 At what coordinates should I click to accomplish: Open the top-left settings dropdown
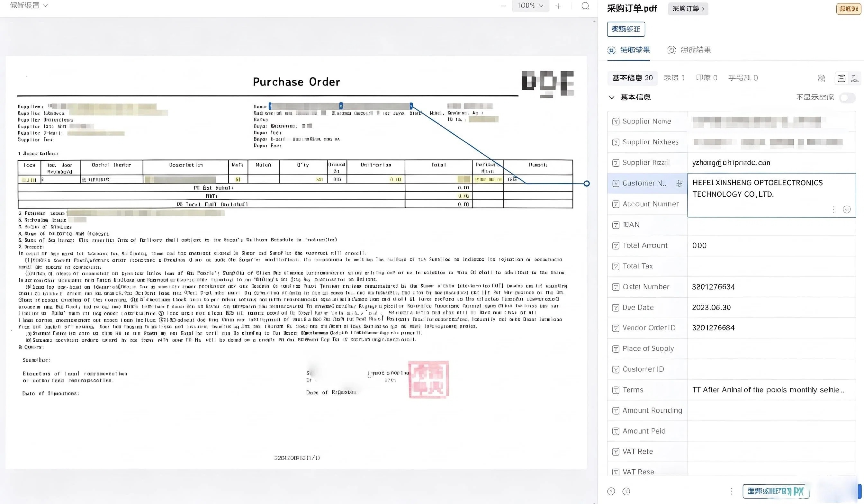[x=29, y=5]
